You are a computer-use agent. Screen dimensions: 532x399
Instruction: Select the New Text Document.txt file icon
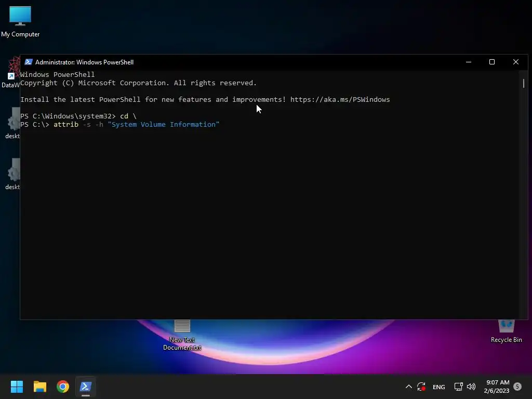(x=182, y=336)
